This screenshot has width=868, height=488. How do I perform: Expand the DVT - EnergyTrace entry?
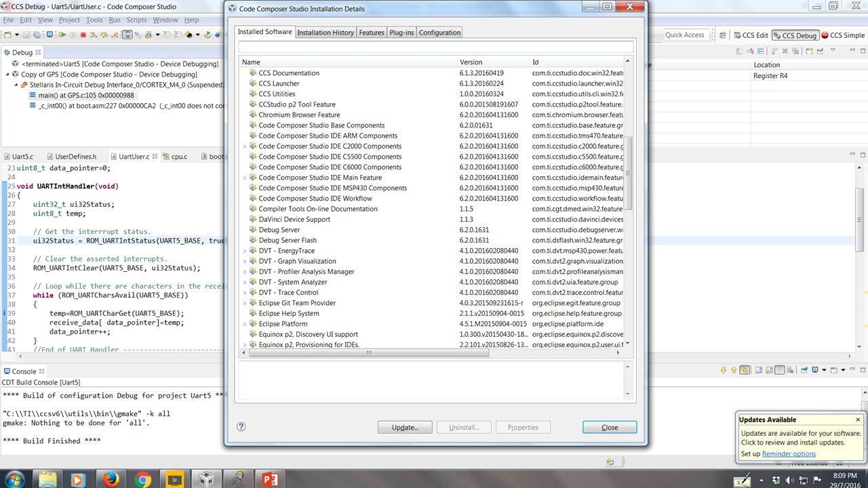pyautogui.click(x=245, y=251)
